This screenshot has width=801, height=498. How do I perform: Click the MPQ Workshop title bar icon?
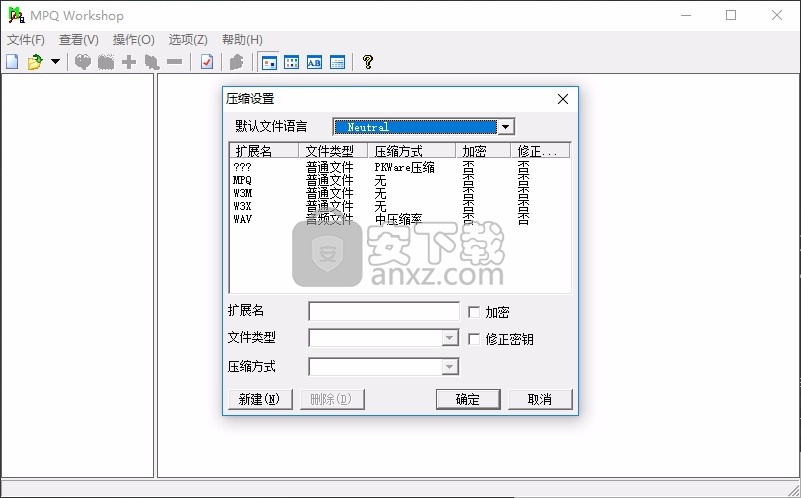tap(16, 15)
